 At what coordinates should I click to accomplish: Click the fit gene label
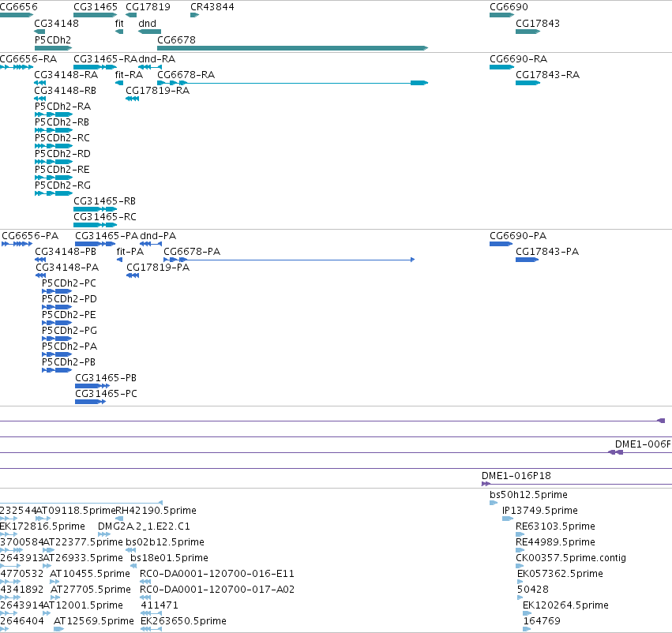[119, 23]
